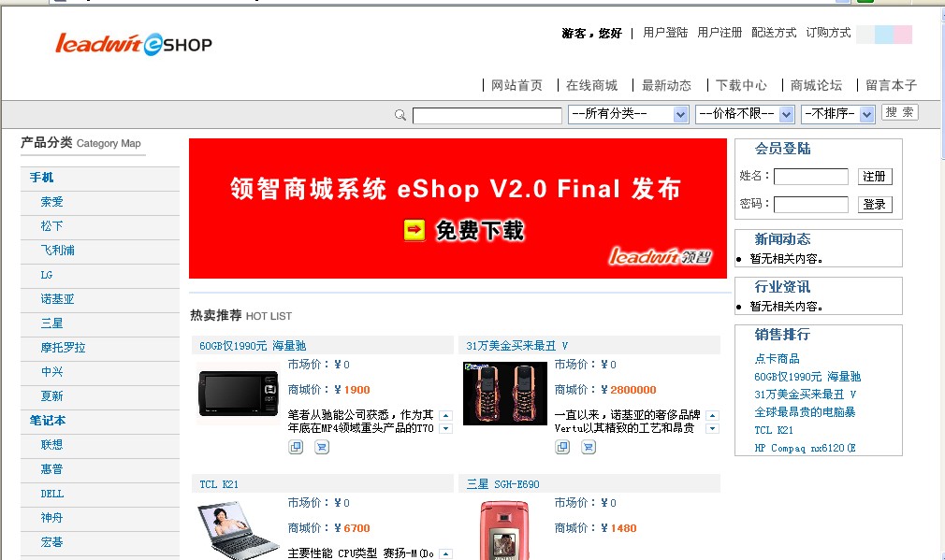The height and width of the screenshot is (560, 945).
Task: Open details icon for 2800000 yuan phone
Action: click(562, 448)
